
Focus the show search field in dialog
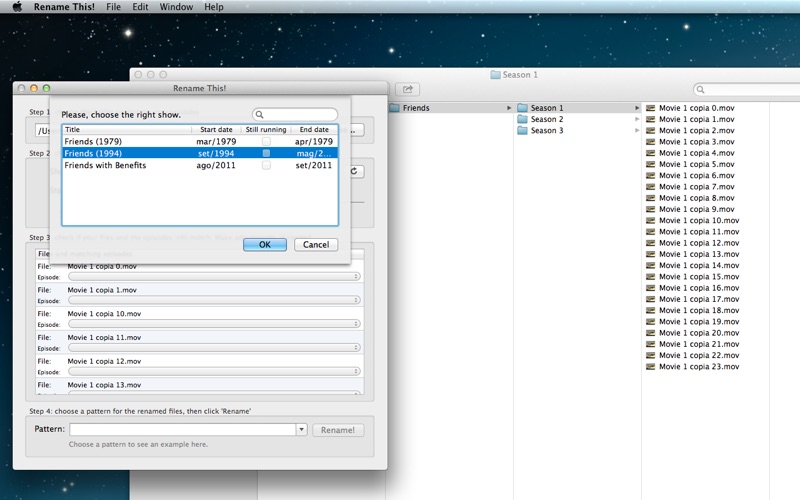295,114
